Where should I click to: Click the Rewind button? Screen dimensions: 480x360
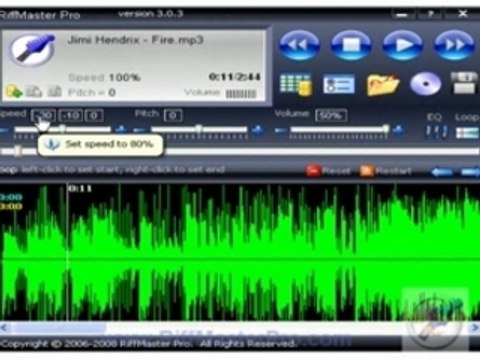[x=299, y=45]
